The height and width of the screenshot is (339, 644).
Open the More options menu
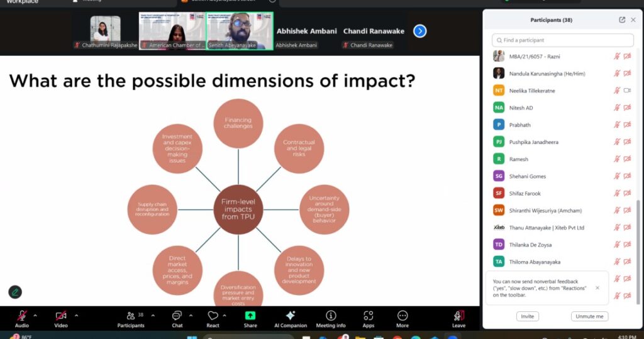point(402,319)
